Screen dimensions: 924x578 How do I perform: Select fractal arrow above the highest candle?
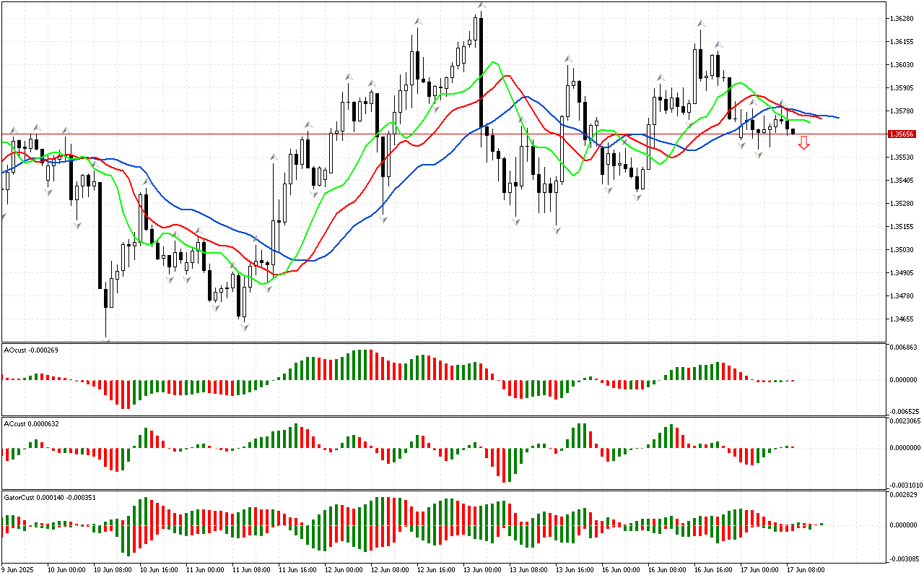(x=481, y=6)
